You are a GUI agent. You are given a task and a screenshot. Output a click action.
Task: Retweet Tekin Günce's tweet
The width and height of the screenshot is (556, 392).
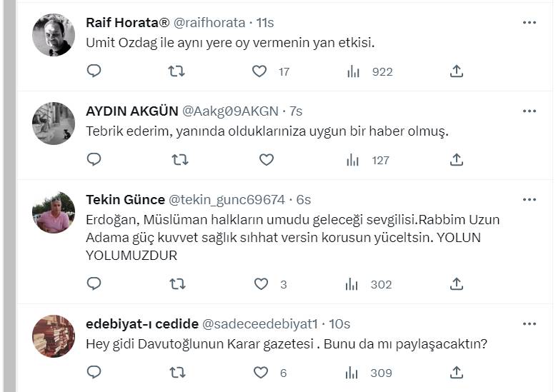click(177, 284)
